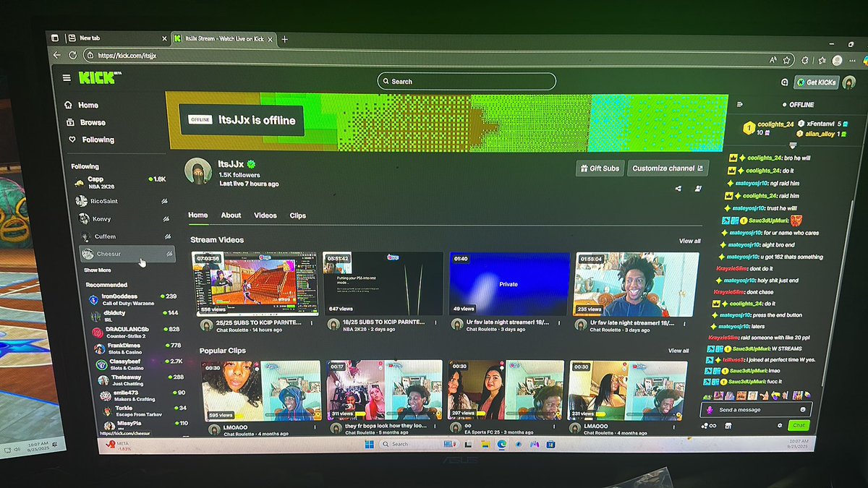The width and height of the screenshot is (868, 488).
Task: Click the site info lock icon
Action: pos(90,55)
